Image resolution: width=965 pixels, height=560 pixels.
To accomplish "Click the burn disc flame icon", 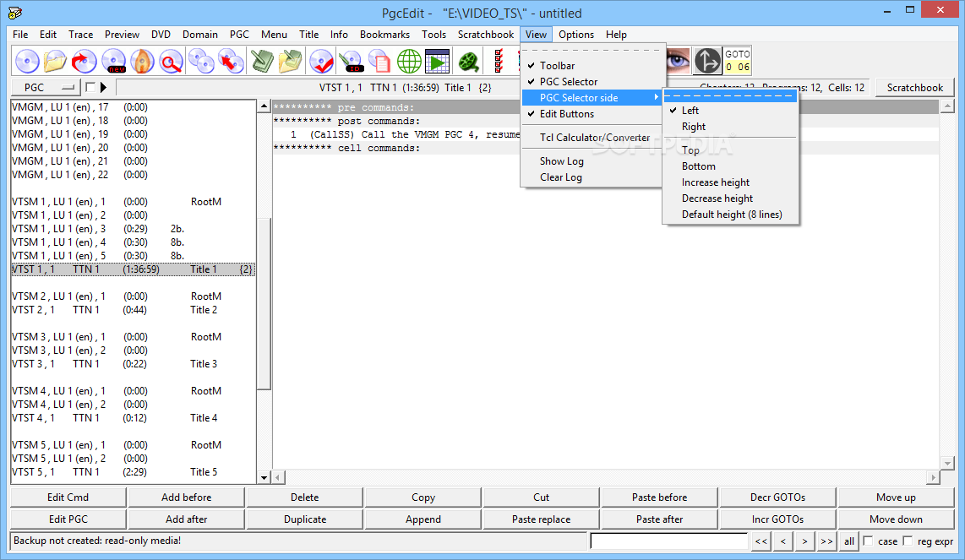I will (142, 61).
